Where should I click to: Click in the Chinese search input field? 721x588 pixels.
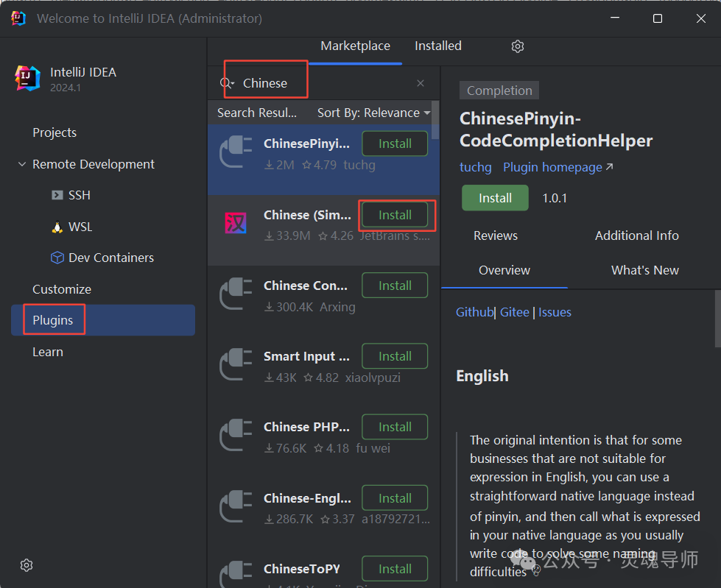pos(324,83)
